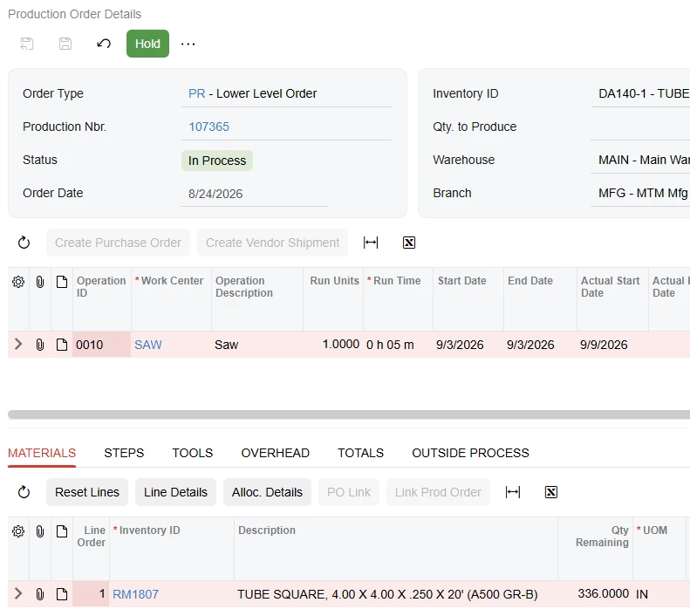The image size is (690, 616).
Task: Expand the operation 0010 row
Action: point(18,344)
